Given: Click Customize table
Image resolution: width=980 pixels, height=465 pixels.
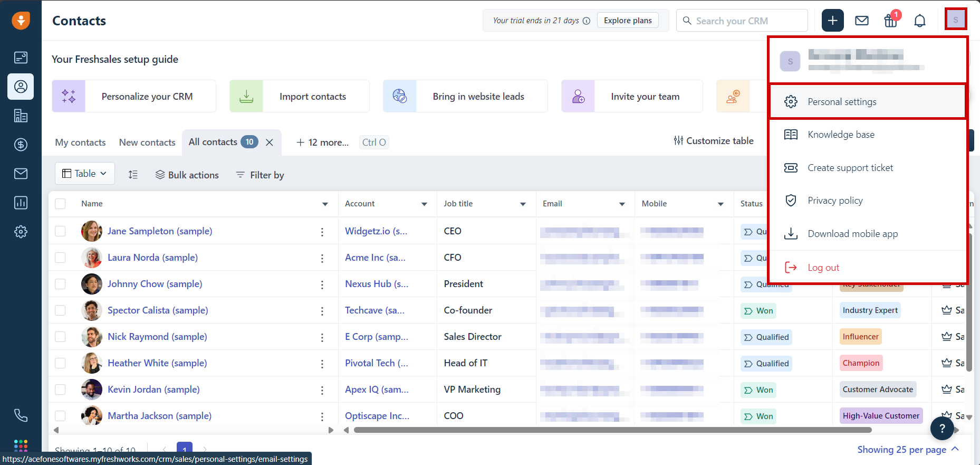Looking at the screenshot, I should 713,140.
